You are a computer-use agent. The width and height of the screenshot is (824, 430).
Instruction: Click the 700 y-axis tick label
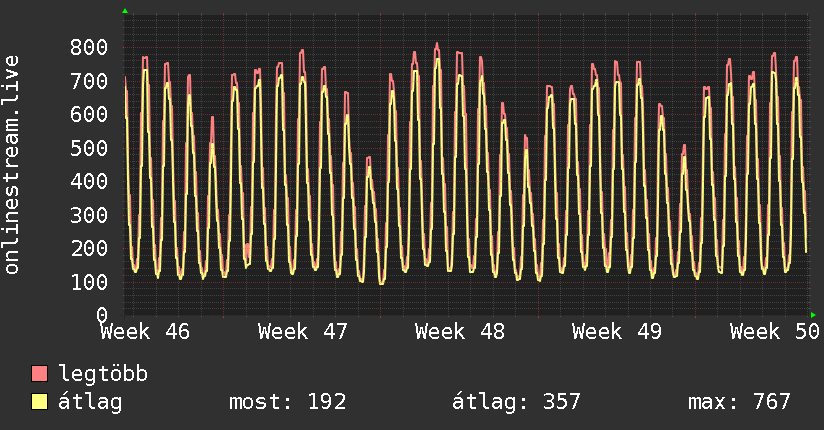pos(89,81)
